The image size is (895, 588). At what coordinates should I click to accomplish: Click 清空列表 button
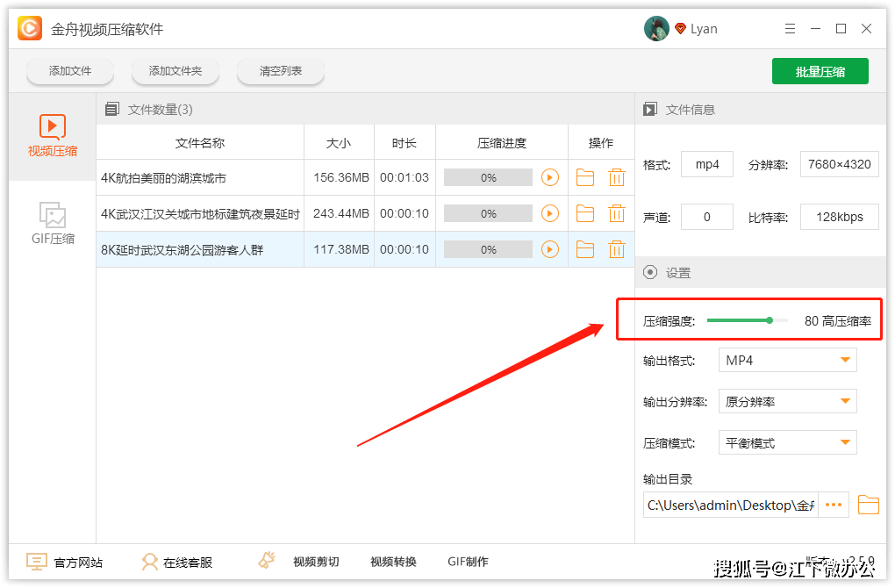click(x=280, y=71)
